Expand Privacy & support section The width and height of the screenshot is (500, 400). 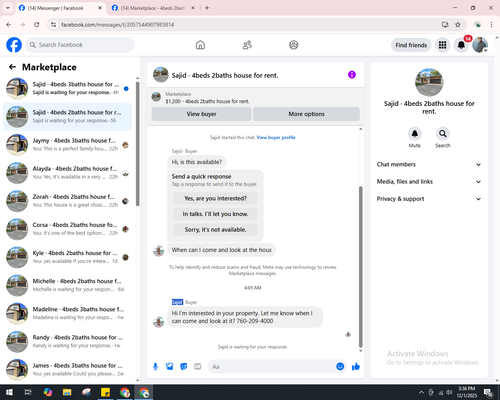(429, 199)
